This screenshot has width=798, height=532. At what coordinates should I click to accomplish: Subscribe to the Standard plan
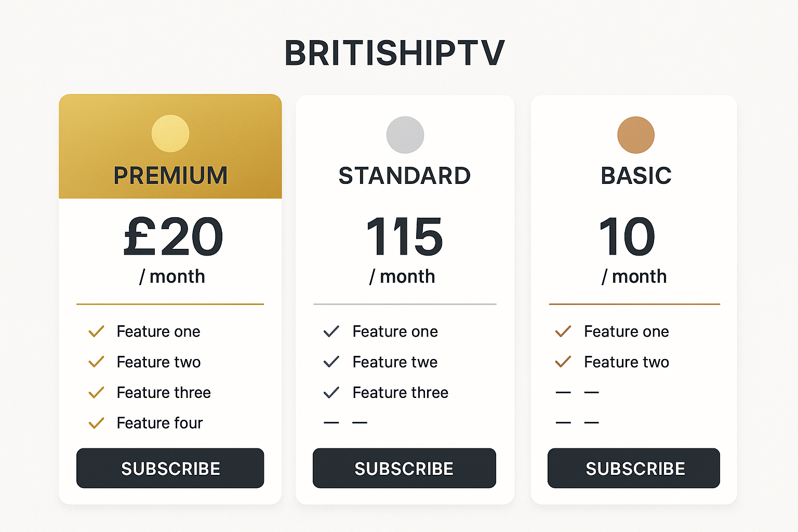coord(404,468)
